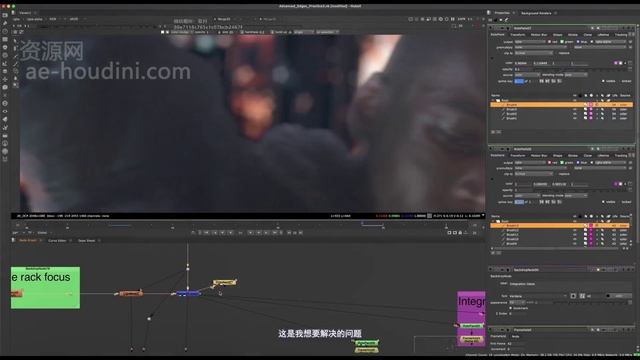
Task: Choose the Select arrow tool in viewer toolbar
Action: [x=16, y=41]
